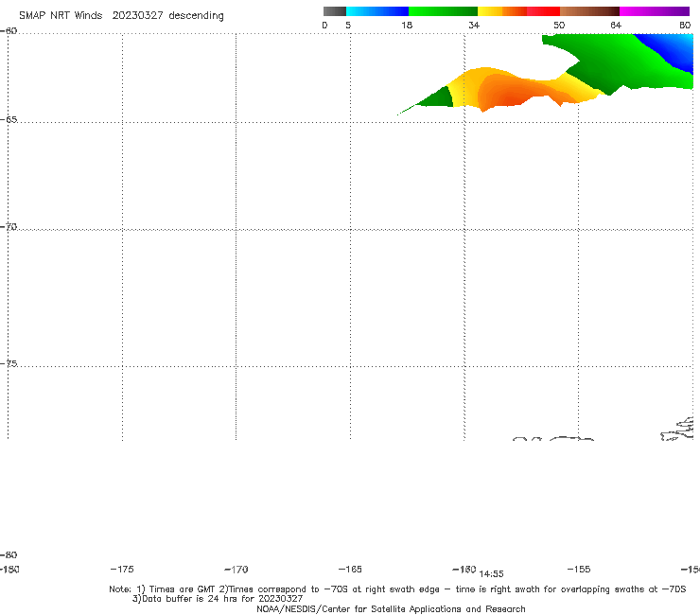The image size is (700, 615).
Task: Click the color bar label 64
Action: [616, 25]
